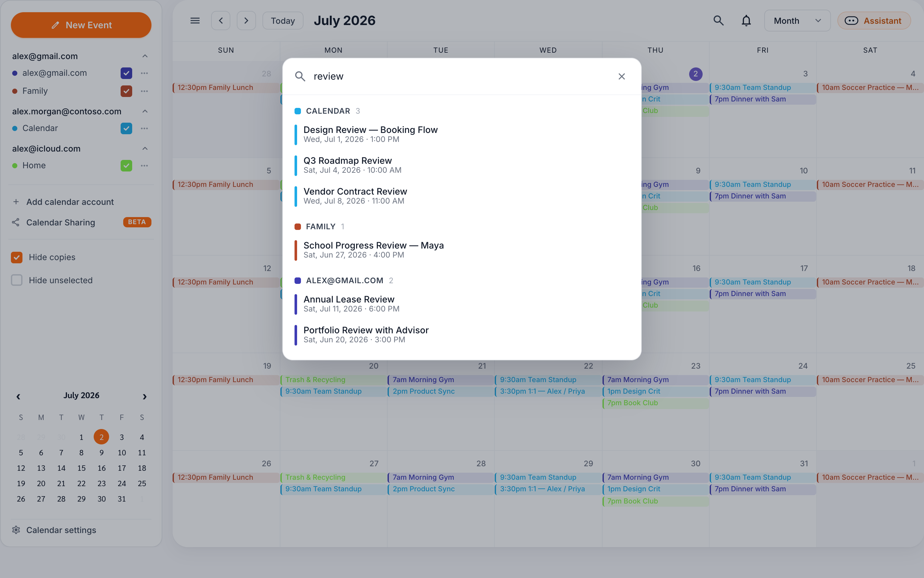Open School Progress Review — Maya result
The image size is (924, 578).
click(x=462, y=250)
